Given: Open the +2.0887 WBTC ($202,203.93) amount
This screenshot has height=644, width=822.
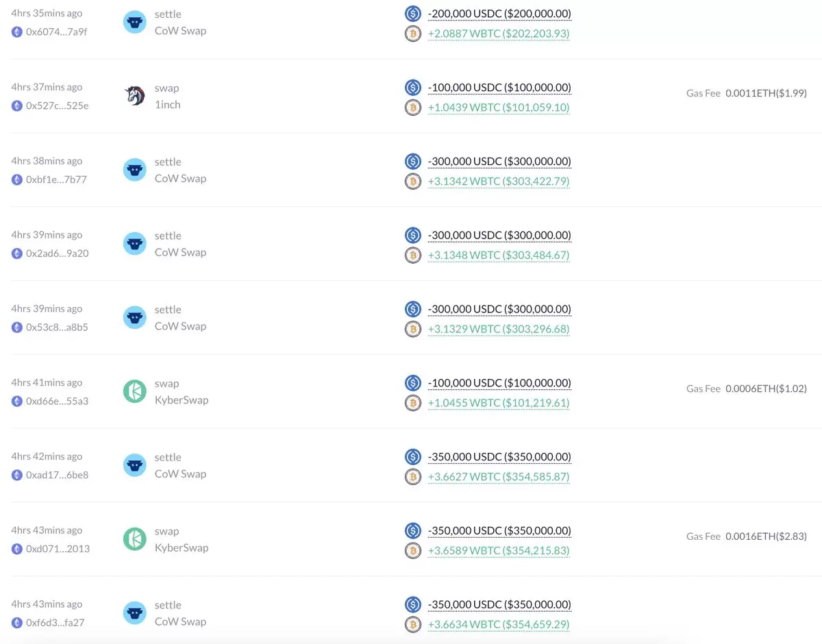Looking at the screenshot, I should coord(499,34).
